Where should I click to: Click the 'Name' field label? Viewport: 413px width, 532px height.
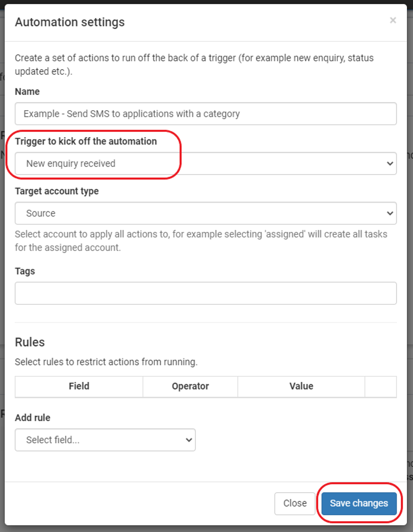click(x=27, y=91)
